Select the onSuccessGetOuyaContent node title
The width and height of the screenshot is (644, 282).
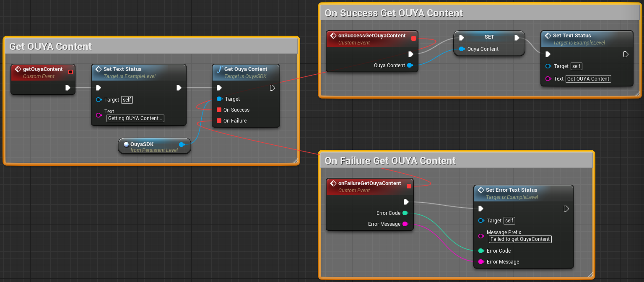coord(372,36)
